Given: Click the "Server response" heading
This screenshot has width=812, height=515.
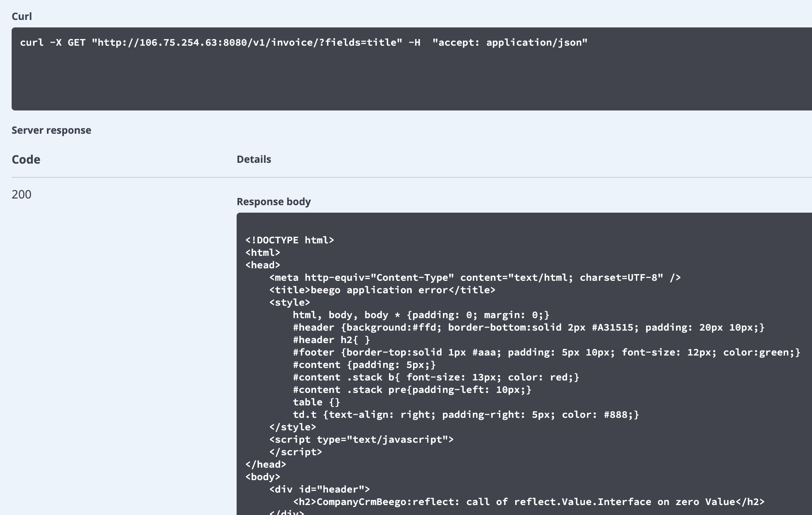Looking at the screenshot, I should click(x=51, y=130).
